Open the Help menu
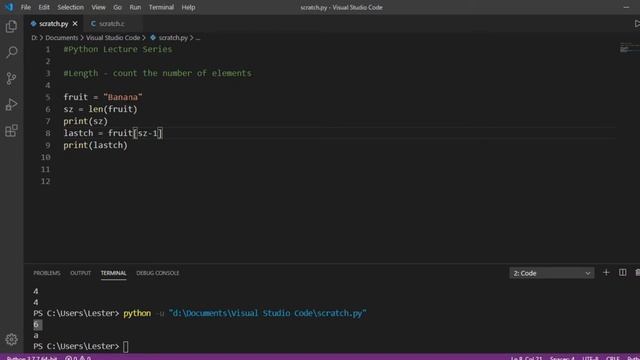The image size is (640, 360). coord(188,7)
